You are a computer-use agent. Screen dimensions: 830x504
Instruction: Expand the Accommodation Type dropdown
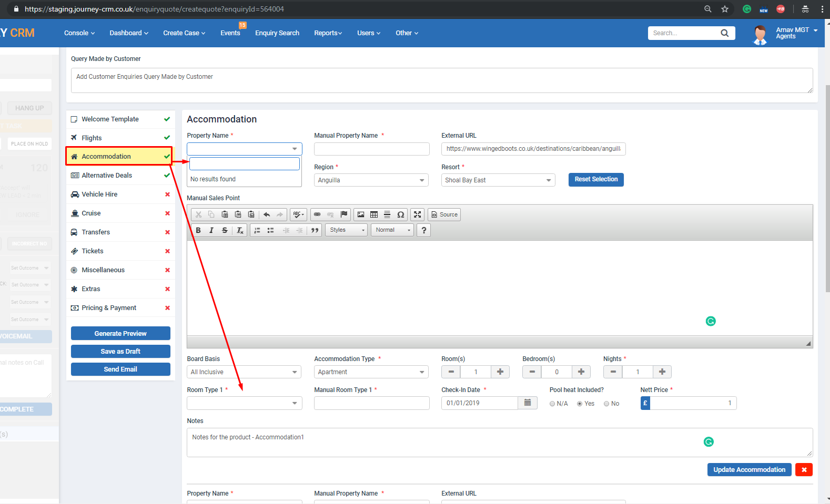371,372
